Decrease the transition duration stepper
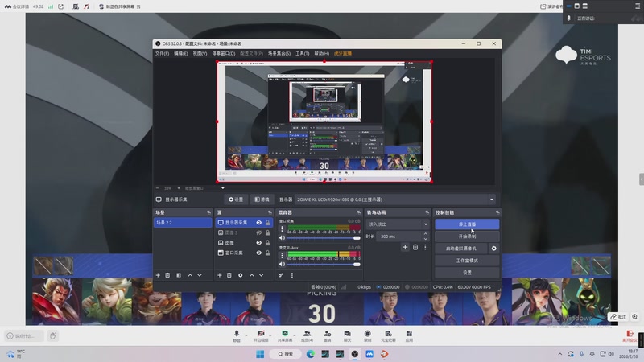644x362 pixels. click(426, 238)
